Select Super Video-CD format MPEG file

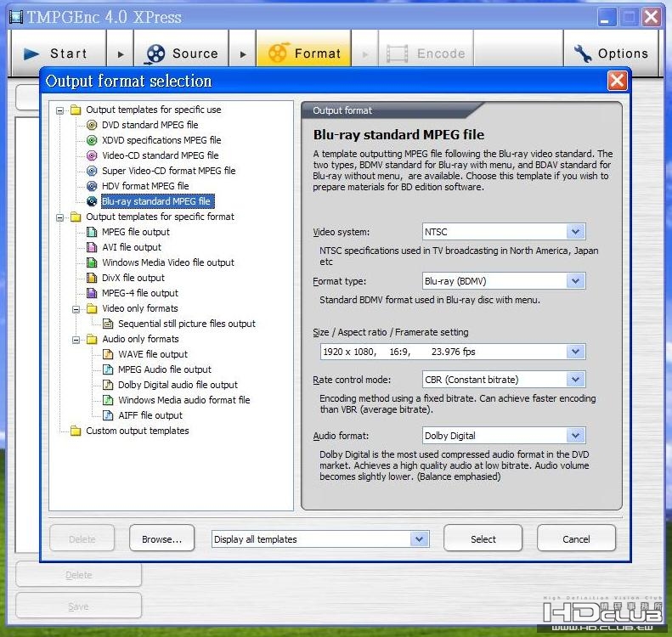(169, 171)
